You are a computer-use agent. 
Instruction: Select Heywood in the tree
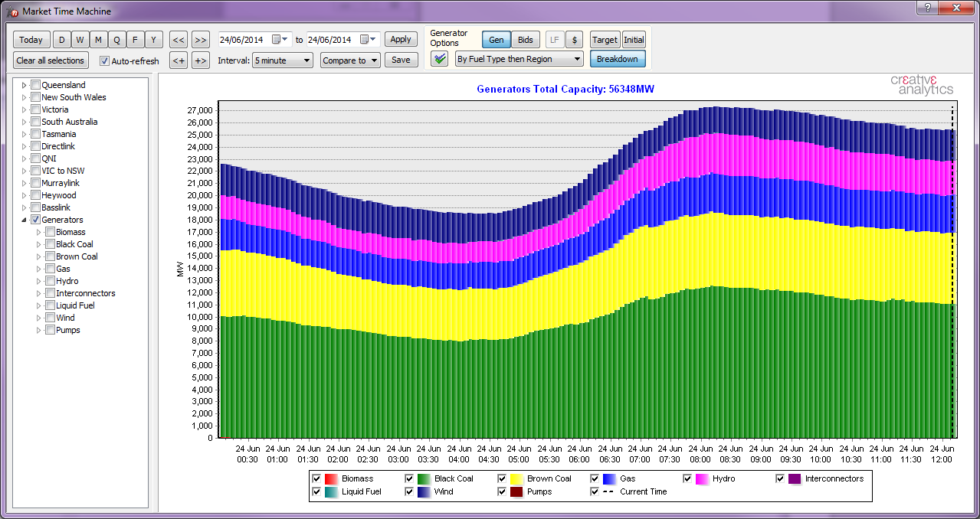point(59,195)
